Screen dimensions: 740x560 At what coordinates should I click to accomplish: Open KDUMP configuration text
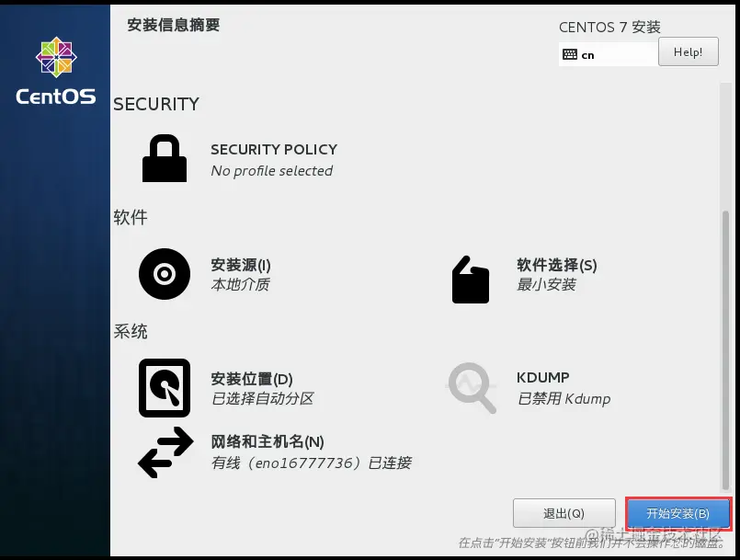(x=542, y=377)
